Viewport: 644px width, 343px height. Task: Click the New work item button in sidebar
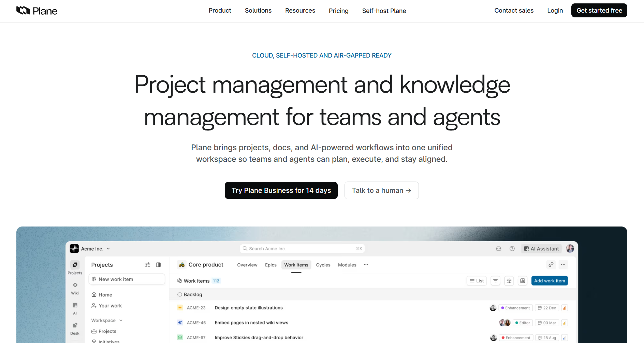(127, 279)
